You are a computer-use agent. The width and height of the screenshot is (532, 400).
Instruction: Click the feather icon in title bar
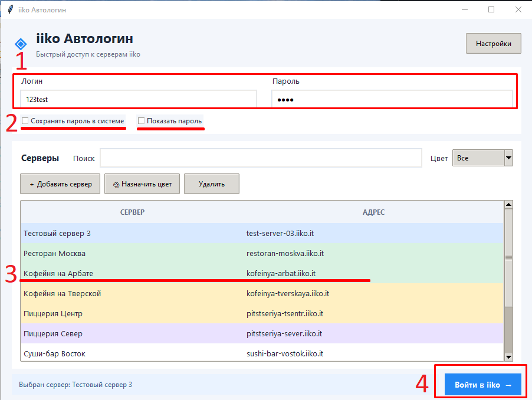[11, 9]
